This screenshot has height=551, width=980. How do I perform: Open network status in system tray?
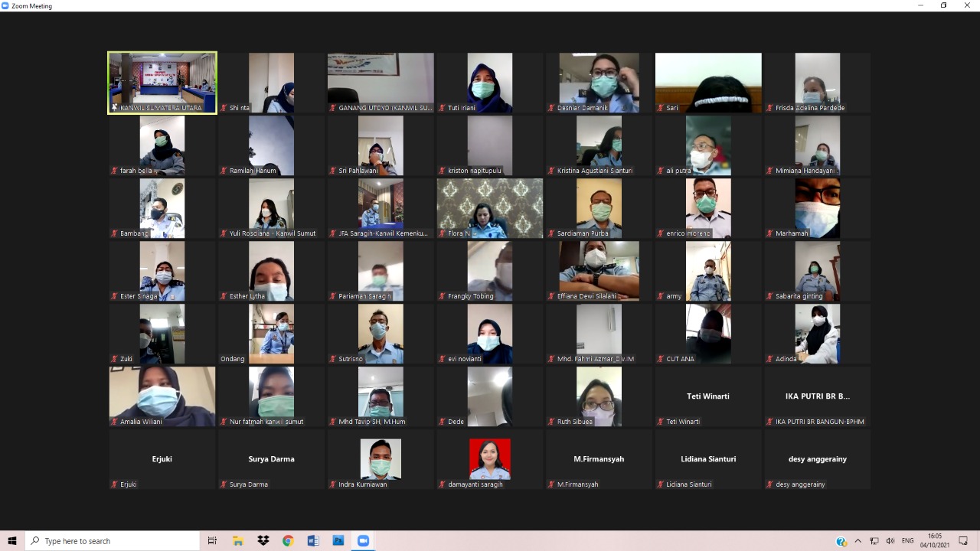click(874, 541)
